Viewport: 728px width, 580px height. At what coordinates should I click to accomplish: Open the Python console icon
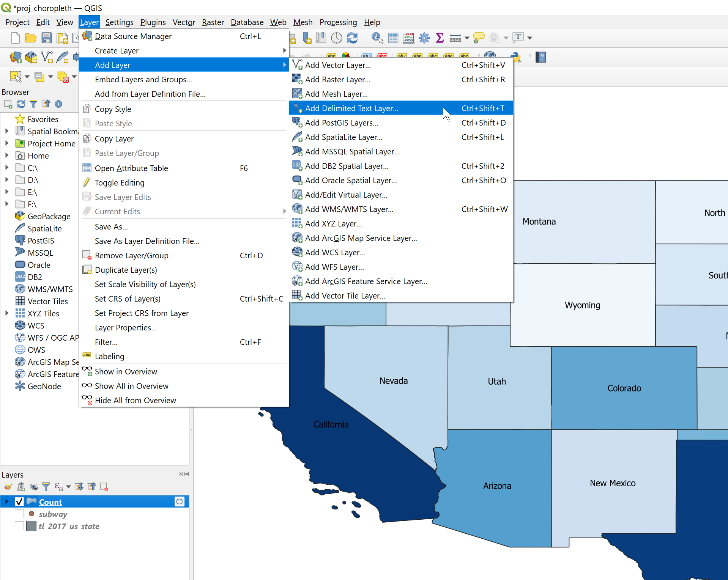[x=515, y=58]
